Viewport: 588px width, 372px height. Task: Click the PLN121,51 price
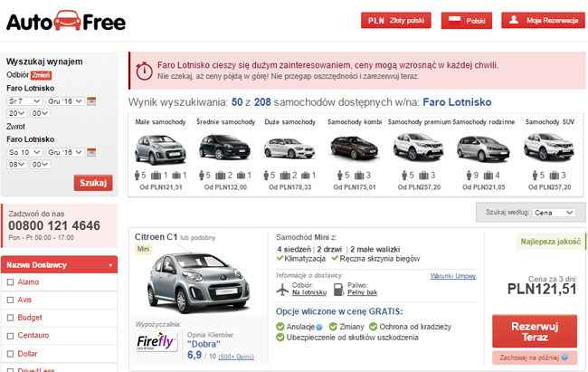(x=542, y=289)
